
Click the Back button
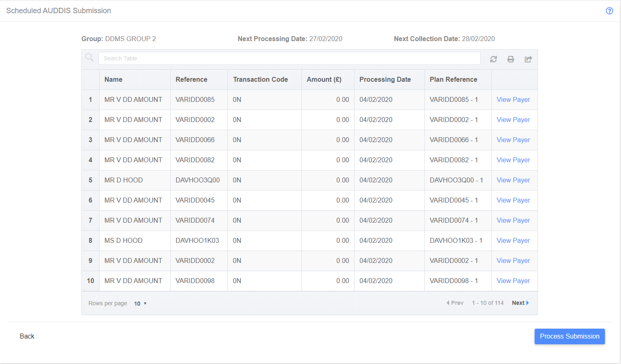pos(27,336)
